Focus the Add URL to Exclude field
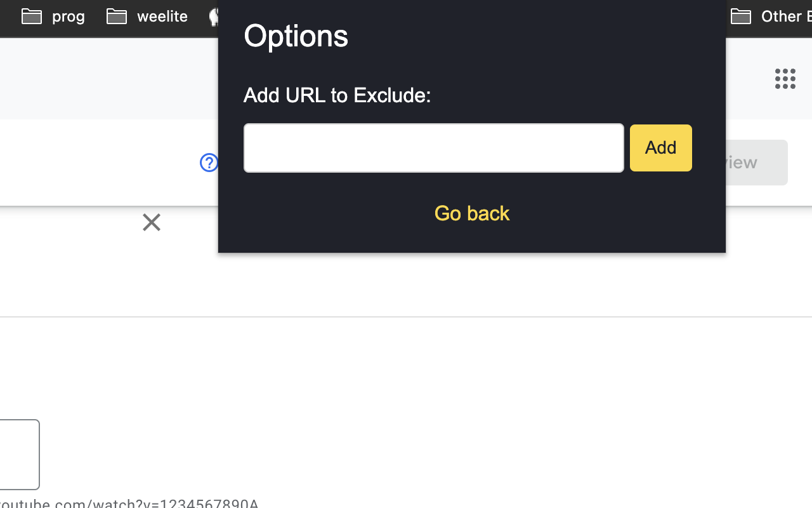Viewport: 812px width, 508px height. [434, 148]
